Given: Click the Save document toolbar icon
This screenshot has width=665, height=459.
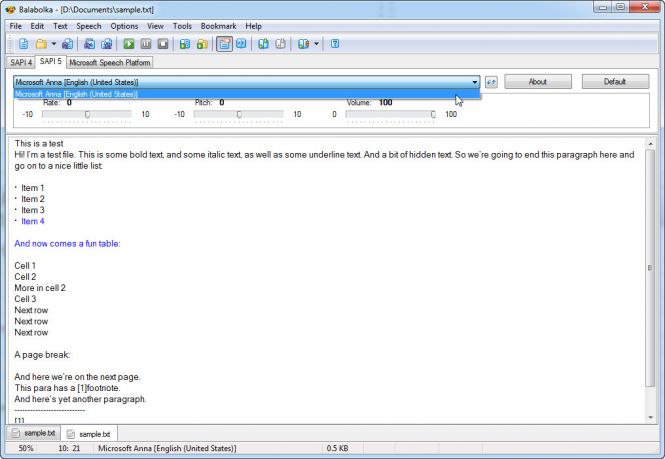Looking at the screenshot, I should [x=67, y=44].
